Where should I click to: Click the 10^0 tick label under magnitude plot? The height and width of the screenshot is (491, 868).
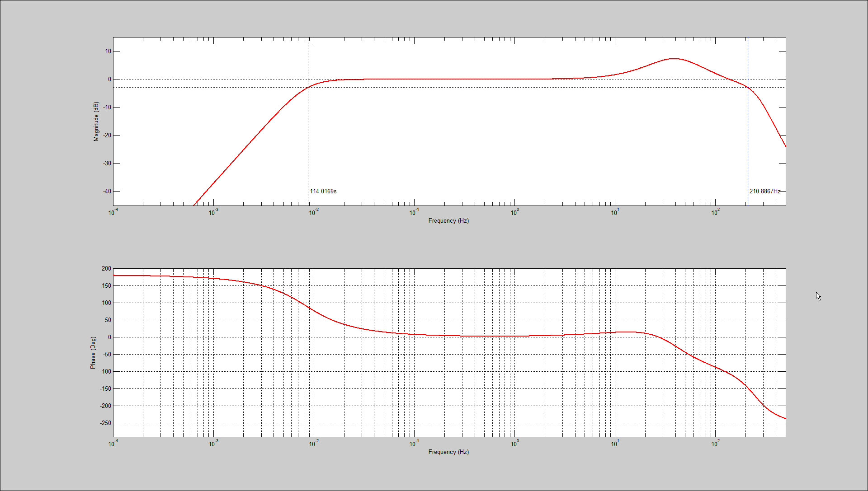tap(514, 212)
